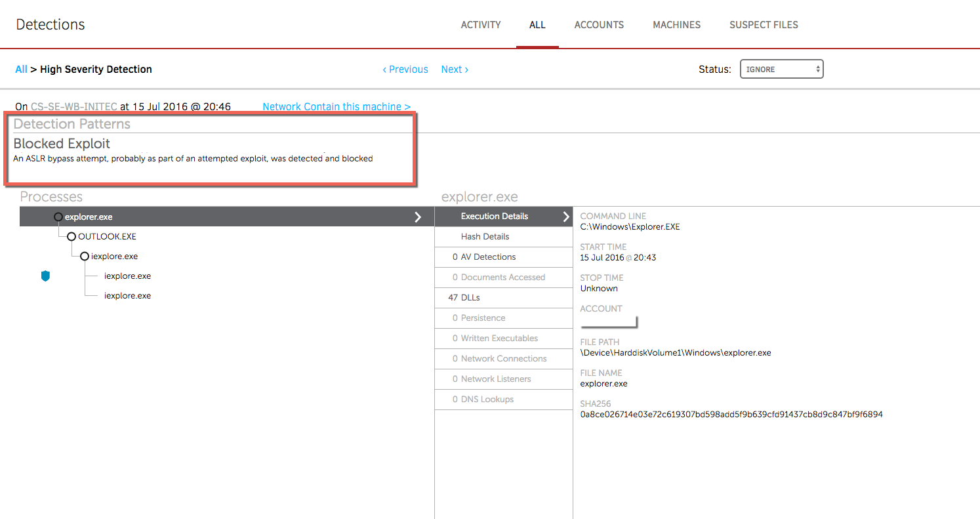Expand the explorer.exe row chevron arrow
The image size is (980, 519).
[x=418, y=217]
